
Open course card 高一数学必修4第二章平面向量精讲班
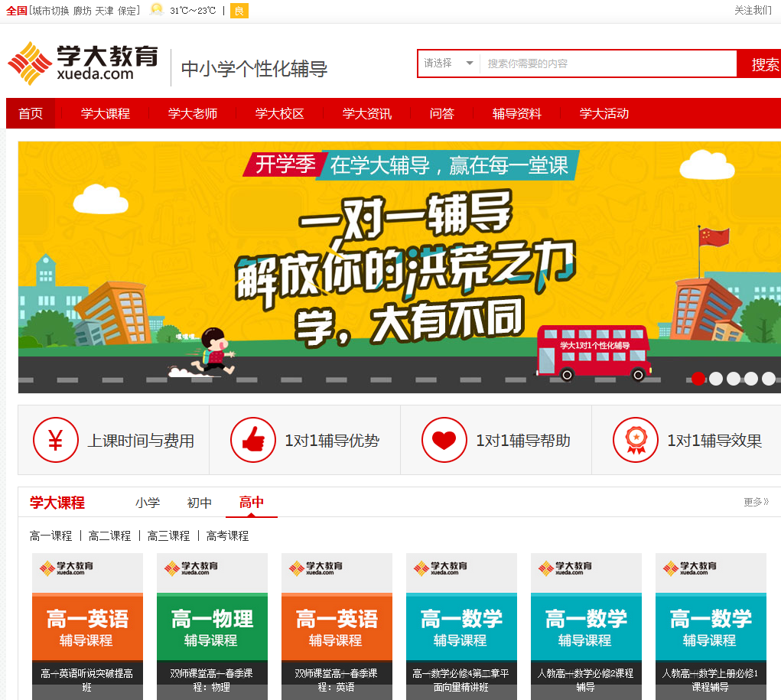(x=461, y=627)
